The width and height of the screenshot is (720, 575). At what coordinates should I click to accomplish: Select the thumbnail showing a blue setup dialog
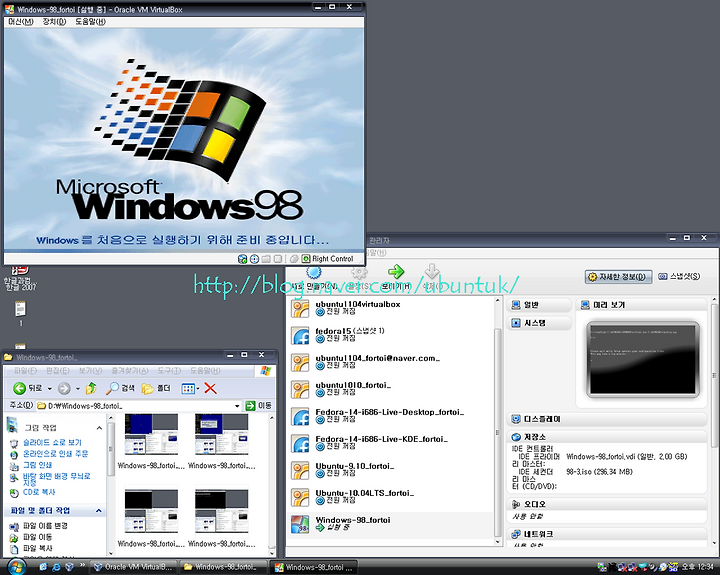221,434
